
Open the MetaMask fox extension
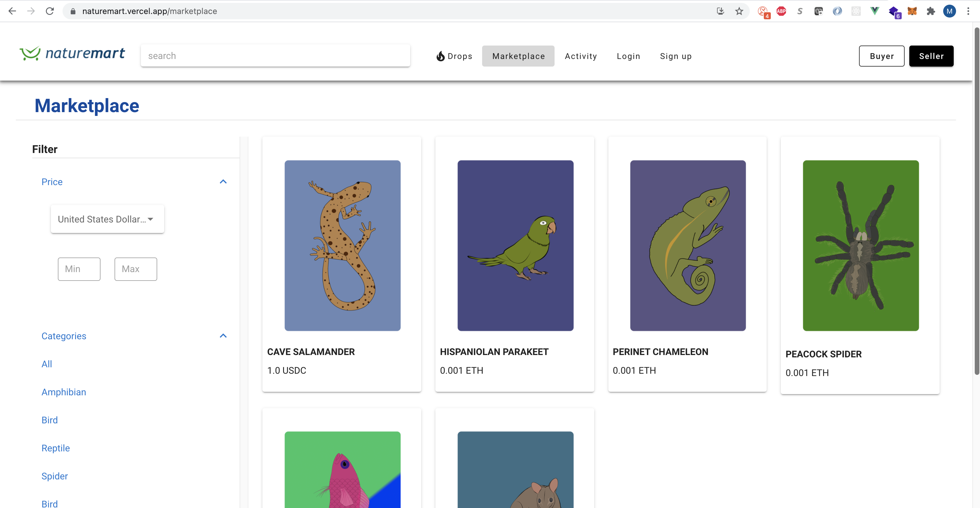point(912,11)
